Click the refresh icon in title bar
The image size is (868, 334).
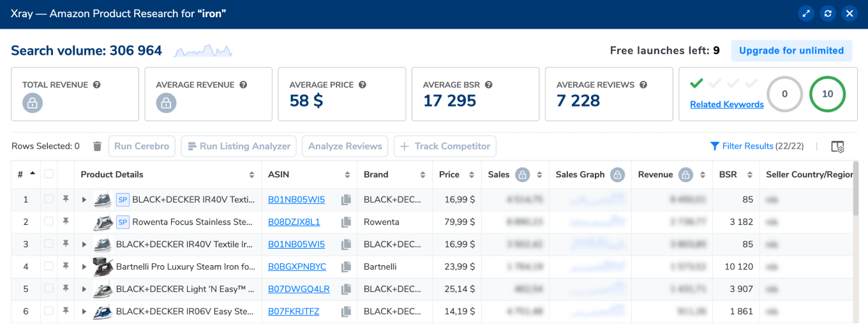828,13
